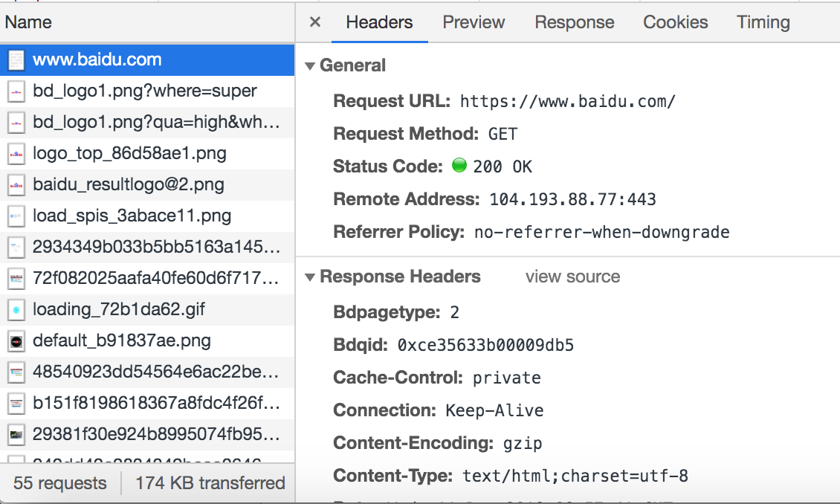
Task: Click the Content-Type value text/html;charset=utf-8
Action: (x=575, y=476)
